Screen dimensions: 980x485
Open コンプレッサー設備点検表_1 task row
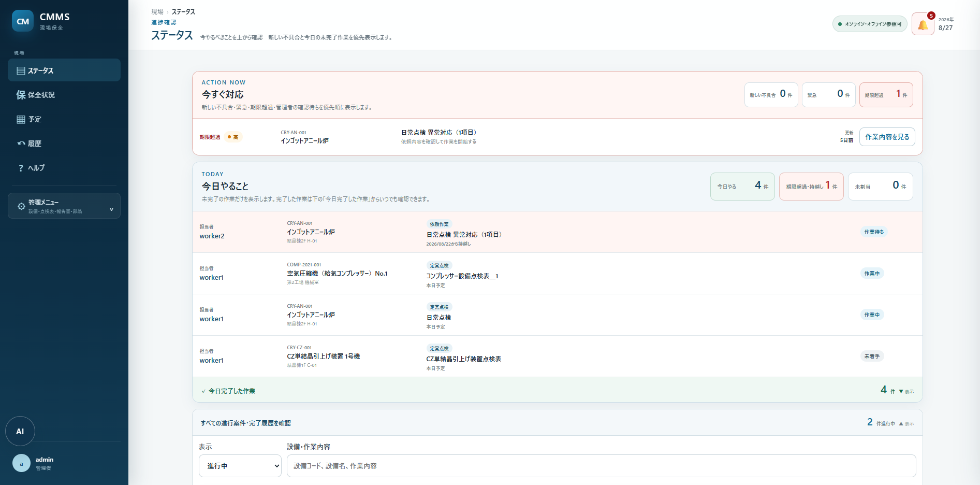pyautogui.click(x=558, y=274)
